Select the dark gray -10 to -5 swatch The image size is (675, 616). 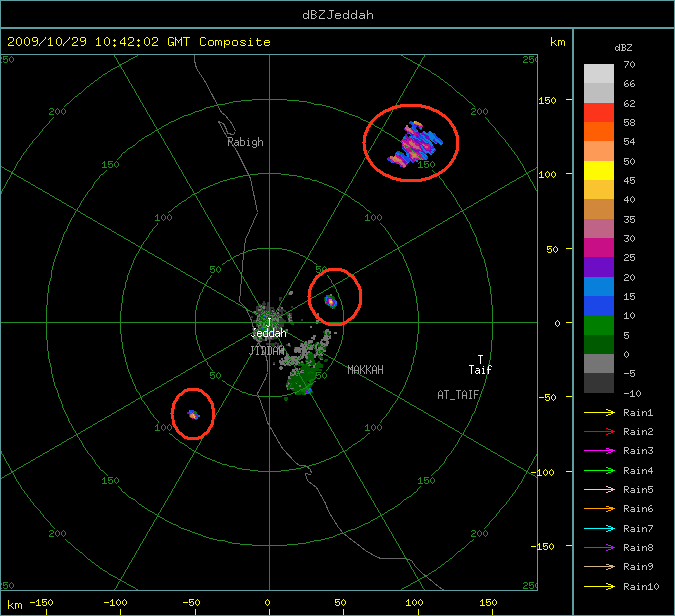[599, 383]
